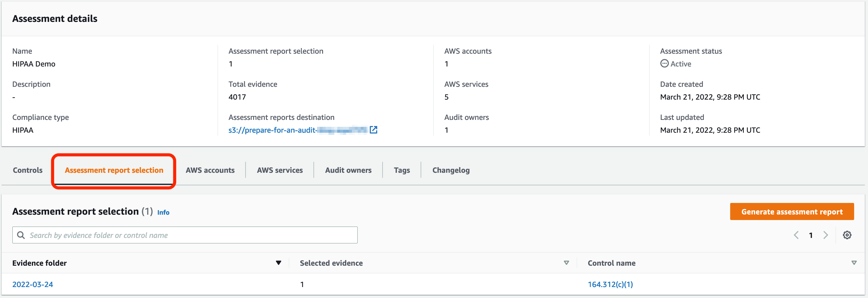Click the previous page chevron
The height and width of the screenshot is (298, 868).
(x=796, y=235)
